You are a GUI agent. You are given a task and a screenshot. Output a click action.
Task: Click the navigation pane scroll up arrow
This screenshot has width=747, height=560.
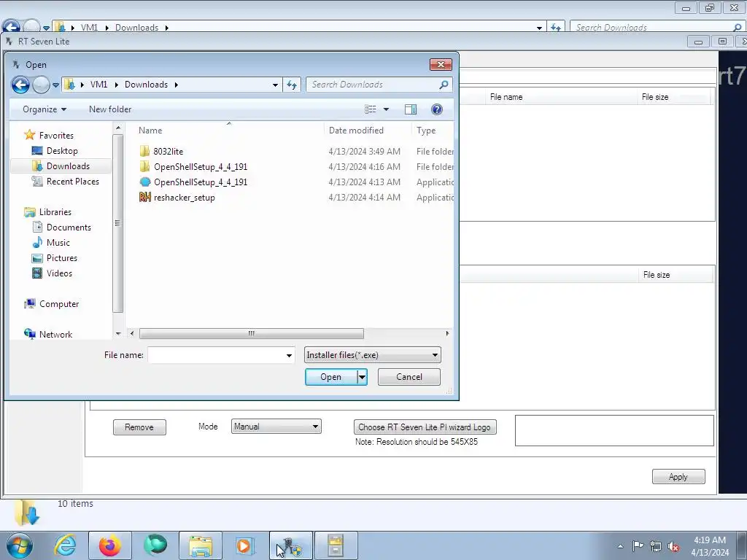click(118, 128)
